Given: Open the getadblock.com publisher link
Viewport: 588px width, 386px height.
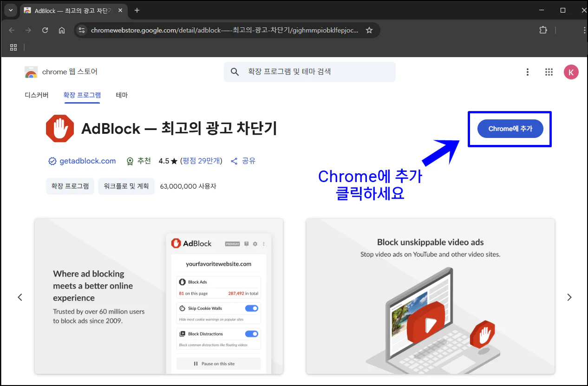Looking at the screenshot, I should click(x=87, y=161).
